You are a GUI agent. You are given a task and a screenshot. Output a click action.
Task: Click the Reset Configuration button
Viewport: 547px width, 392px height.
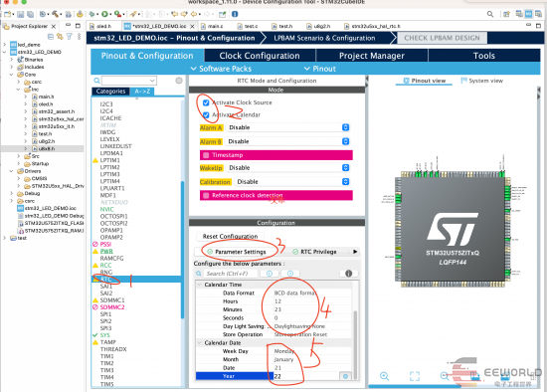click(x=230, y=237)
